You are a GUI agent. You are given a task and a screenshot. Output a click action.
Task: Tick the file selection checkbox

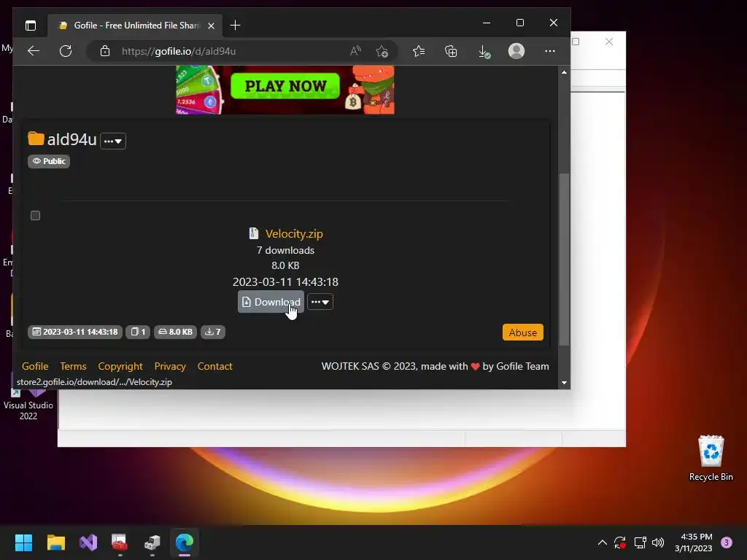35,216
